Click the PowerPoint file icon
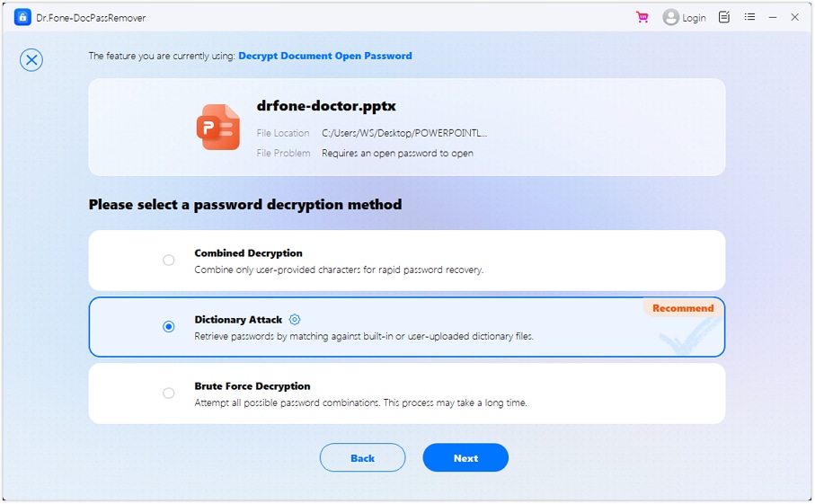The width and height of the screenshot is (815, 504). click(x=218, y=127)
